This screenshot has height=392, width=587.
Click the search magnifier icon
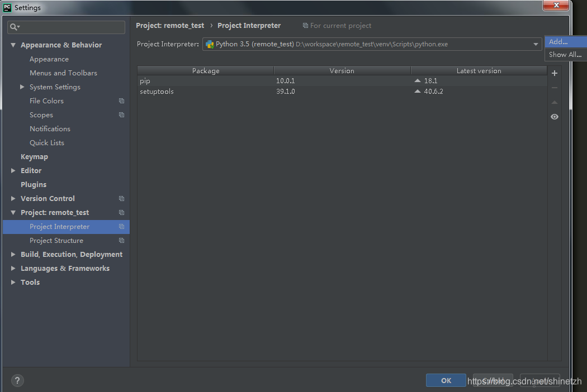click(x=14, y=27)
